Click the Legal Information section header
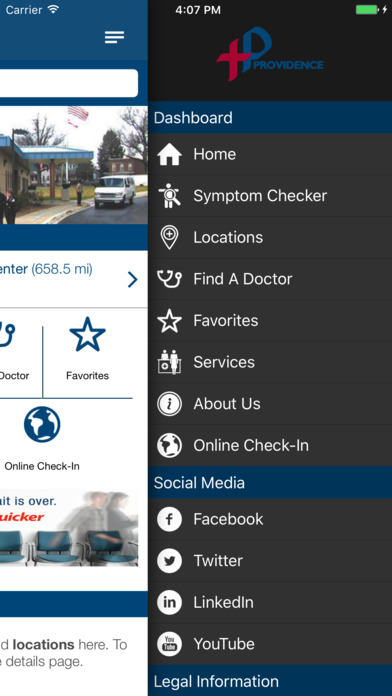Image resolution: width=392 pixels, height=696 pixels. click(270, 681)
